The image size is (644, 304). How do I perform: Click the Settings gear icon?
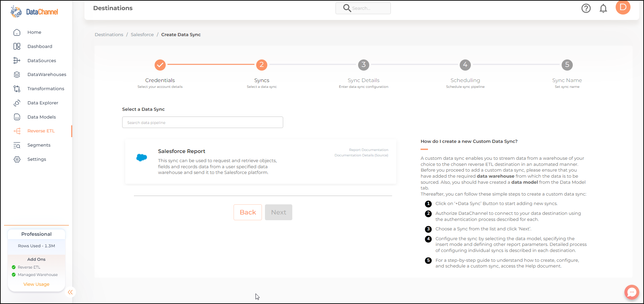click(x=17, y=159)
